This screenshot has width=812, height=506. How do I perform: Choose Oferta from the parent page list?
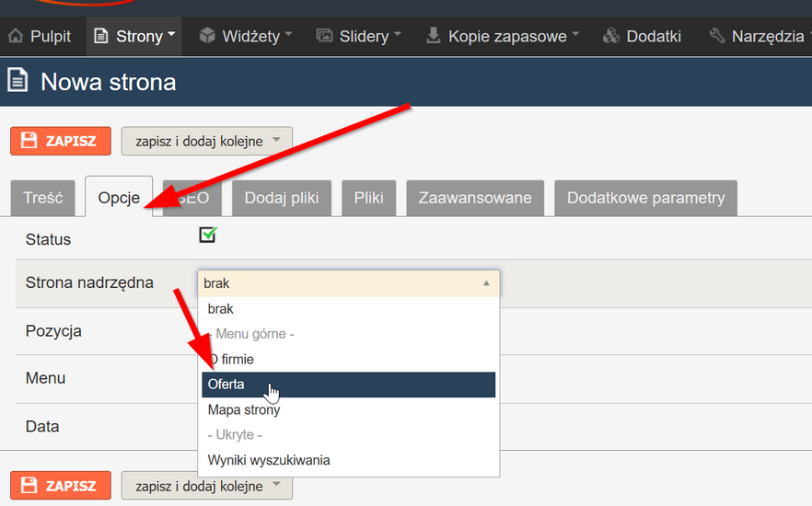pos(349,385)
